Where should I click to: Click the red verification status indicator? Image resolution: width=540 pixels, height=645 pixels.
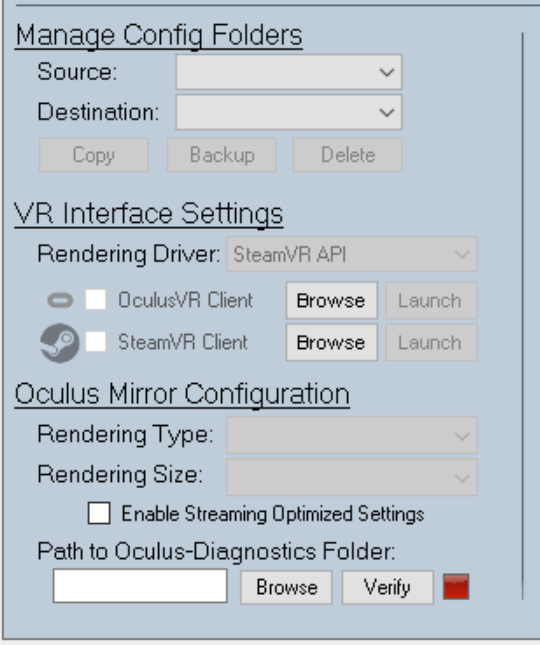click(456, 587)
